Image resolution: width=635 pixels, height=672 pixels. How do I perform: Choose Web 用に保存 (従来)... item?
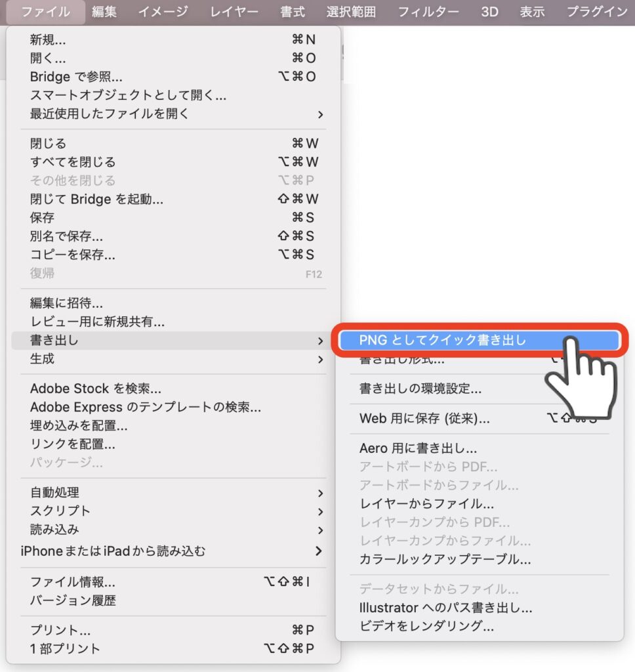point(424,418)
